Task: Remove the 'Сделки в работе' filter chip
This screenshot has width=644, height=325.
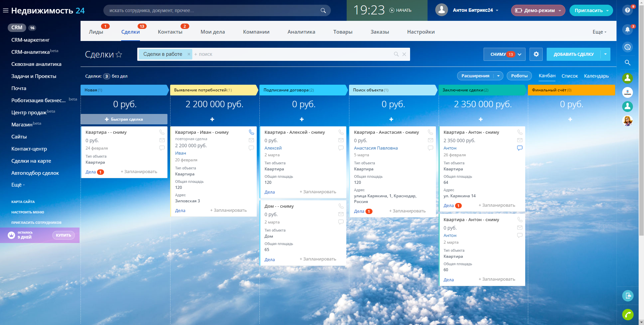Action: [x=189, y=54]
